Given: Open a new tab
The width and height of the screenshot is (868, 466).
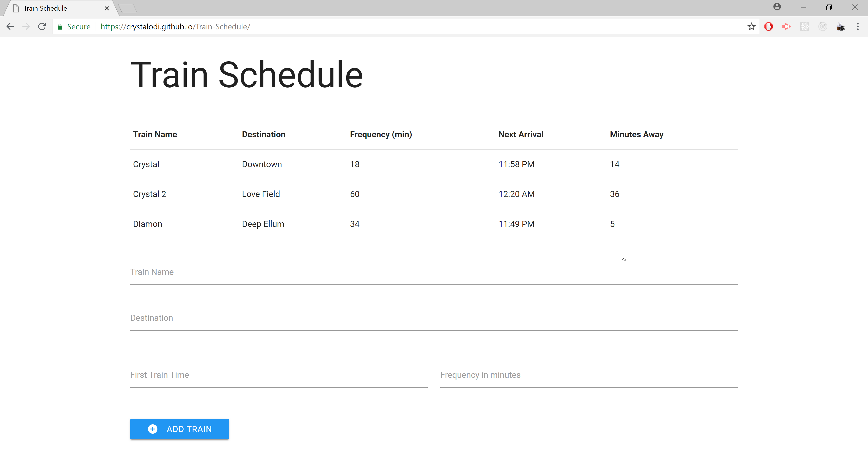Looking at the screenshot, I should (128, 8).
